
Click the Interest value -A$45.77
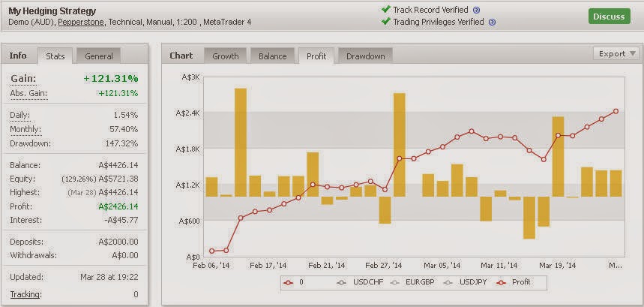click(x=121, y=220)
